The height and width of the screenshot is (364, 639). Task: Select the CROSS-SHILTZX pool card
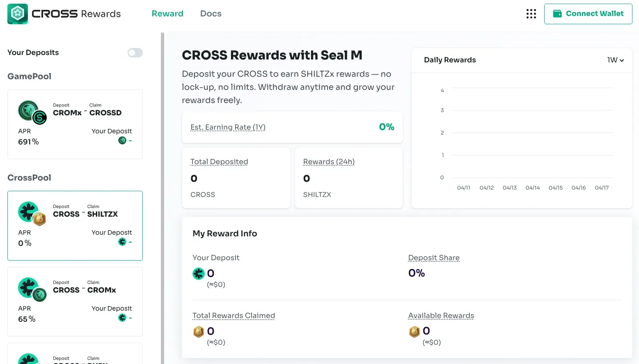click(x=75, y=225)
